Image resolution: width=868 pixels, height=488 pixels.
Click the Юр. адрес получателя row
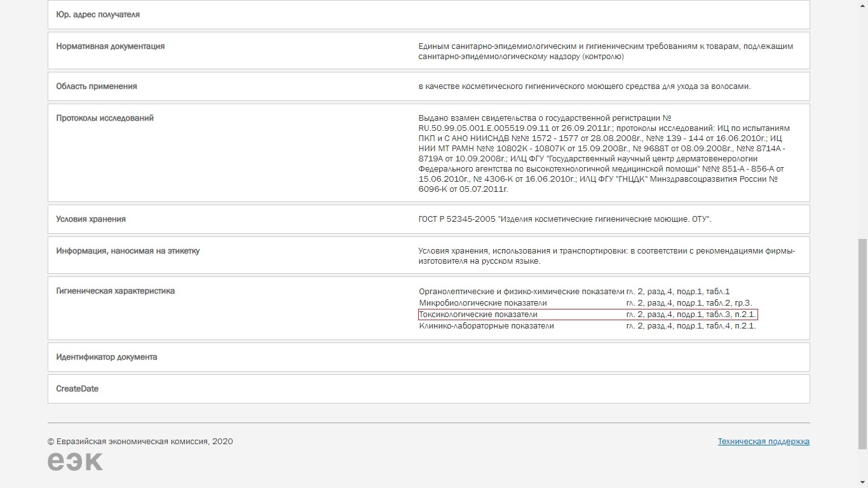click(429, 15)
